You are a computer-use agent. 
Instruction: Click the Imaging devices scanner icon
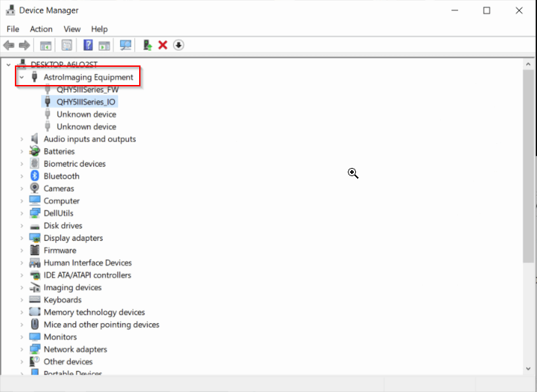pos(34,287)
